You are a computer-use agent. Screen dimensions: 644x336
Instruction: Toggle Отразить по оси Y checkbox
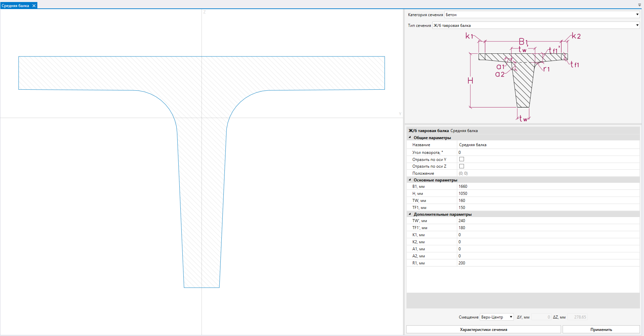[x=462, y=159]
